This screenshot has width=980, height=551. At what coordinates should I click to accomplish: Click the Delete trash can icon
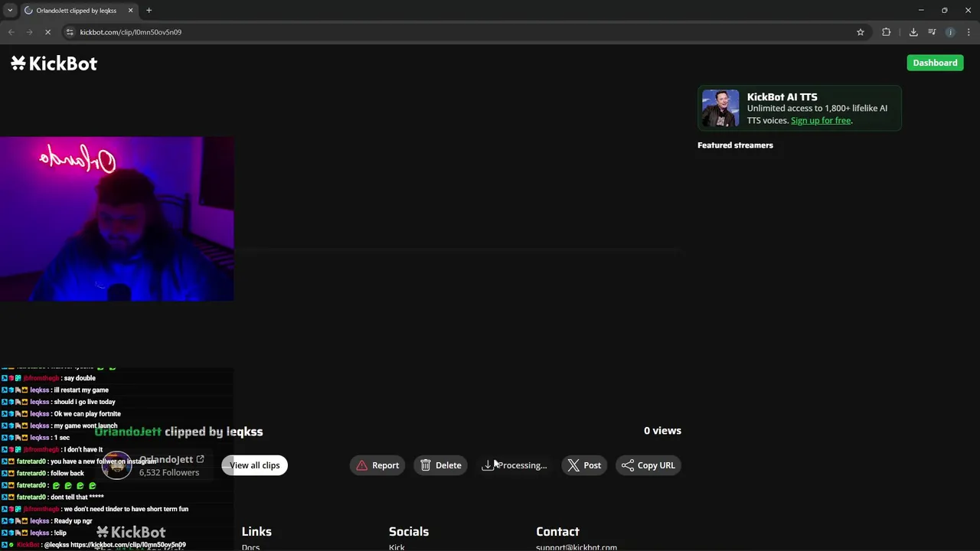[426, 465]
